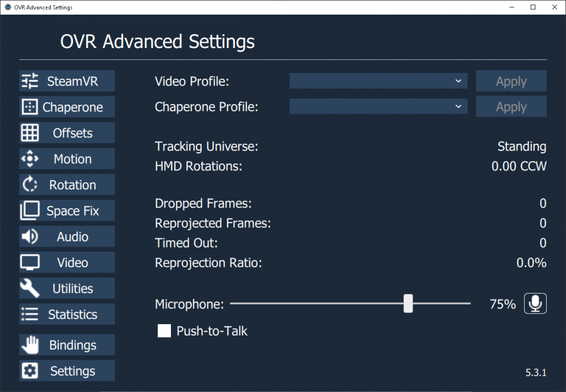Image resolution: width=566 pixels, height=392 pixels.
Task: Mute the microphone with the mic button
Action: (535, 304)
